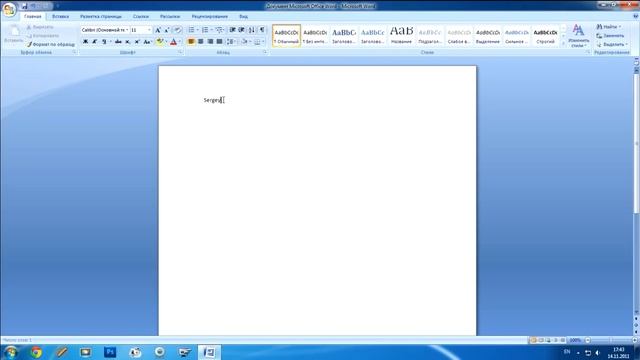Open Paragraph dialog launcher in Абзац group

(265, 52)
